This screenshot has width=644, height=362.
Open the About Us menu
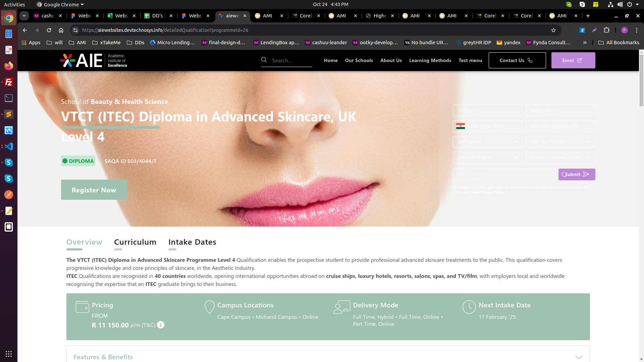pos(391,60)
